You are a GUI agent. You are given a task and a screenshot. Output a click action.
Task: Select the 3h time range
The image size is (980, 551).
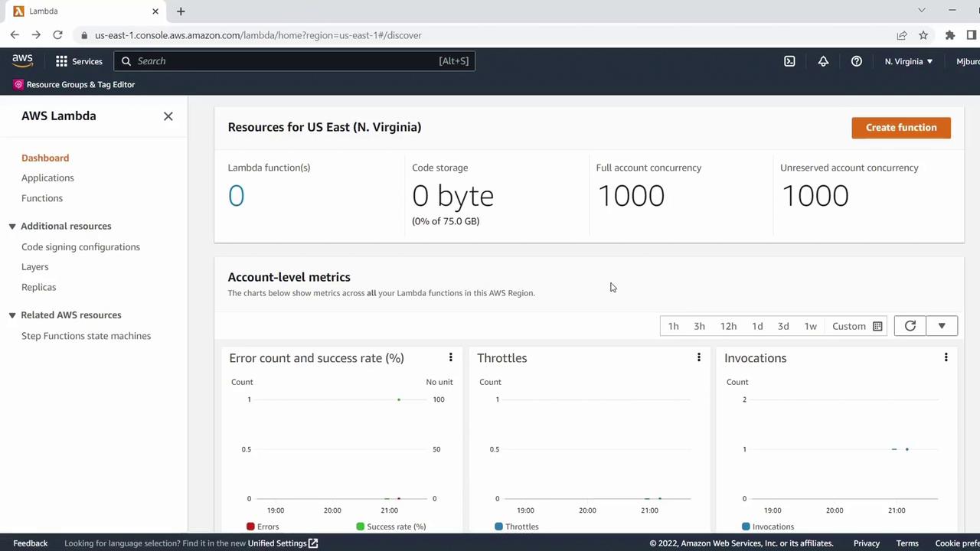click(x=699, y=326)
